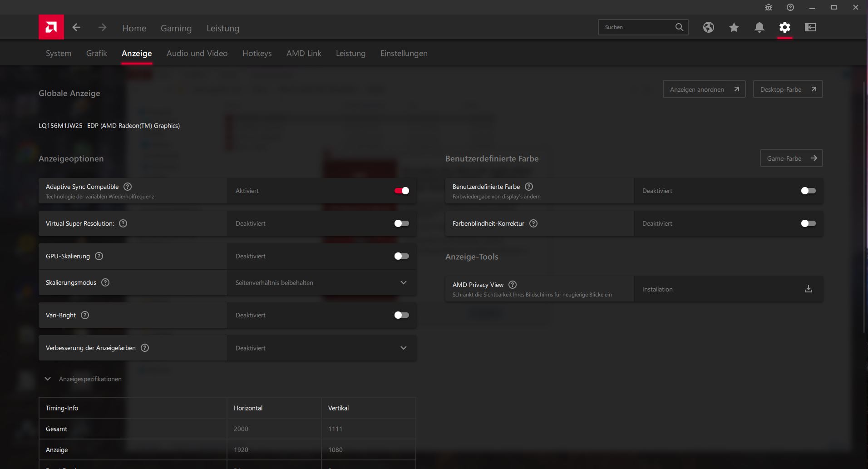This screenshot has height=469, width=868.
Task: Click the Anzeige row label in table
Action: point(57,450)
